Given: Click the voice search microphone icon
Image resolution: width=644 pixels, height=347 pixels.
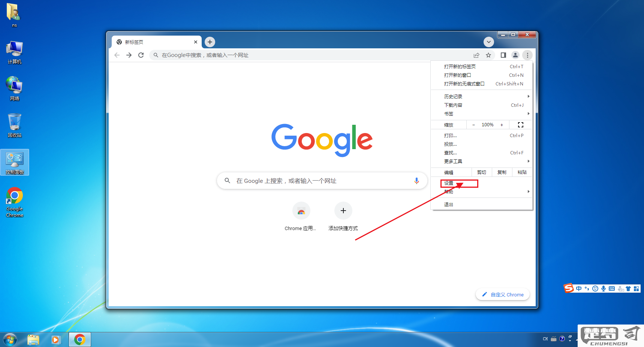Looking at the screenshot, I should click(x=416, y=181).
